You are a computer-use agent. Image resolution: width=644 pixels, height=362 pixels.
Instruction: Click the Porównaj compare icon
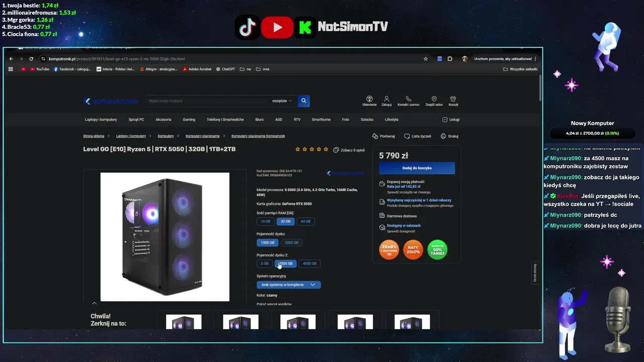click(x=383, y=136)
